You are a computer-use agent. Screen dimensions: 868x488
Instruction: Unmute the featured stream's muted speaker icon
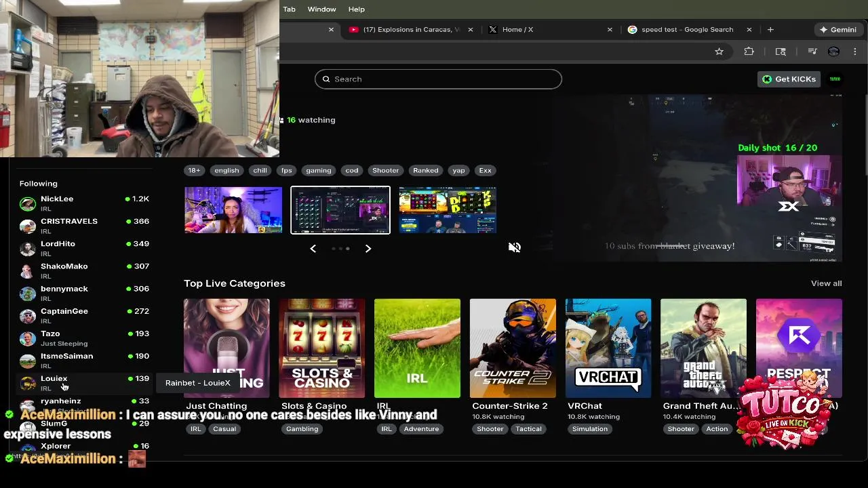tap(515, 247)
